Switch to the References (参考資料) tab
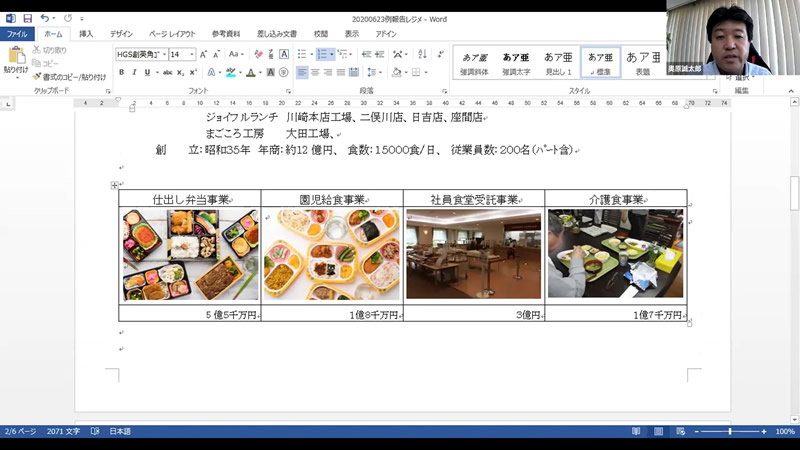The height and width of the screenshot is (450, 800). [226, 34]
